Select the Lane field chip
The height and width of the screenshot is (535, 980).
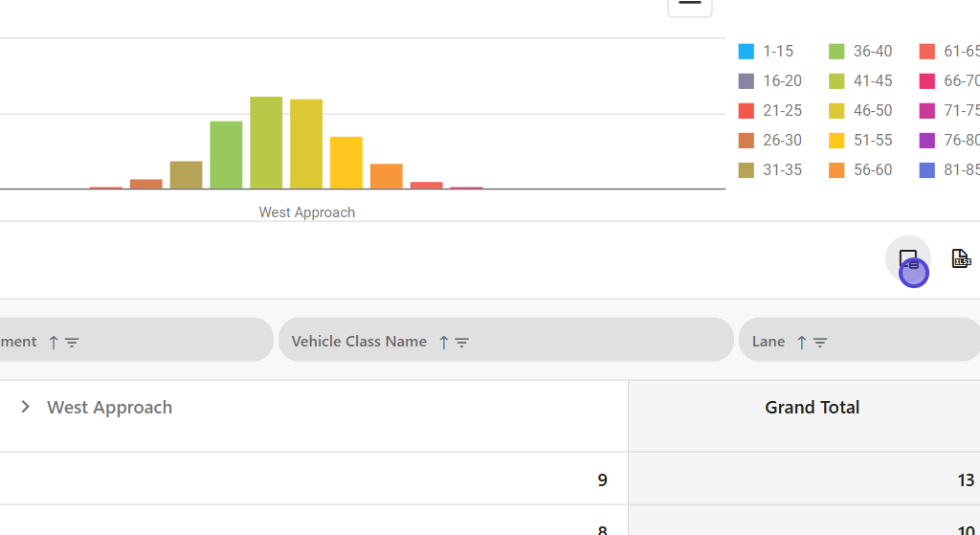coord(768,341)
